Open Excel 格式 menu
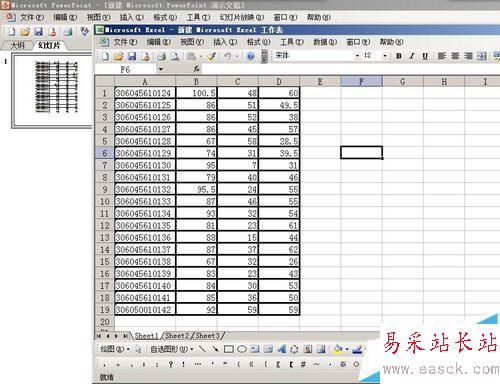The image size is (500, 384). [x=258, y=42]
